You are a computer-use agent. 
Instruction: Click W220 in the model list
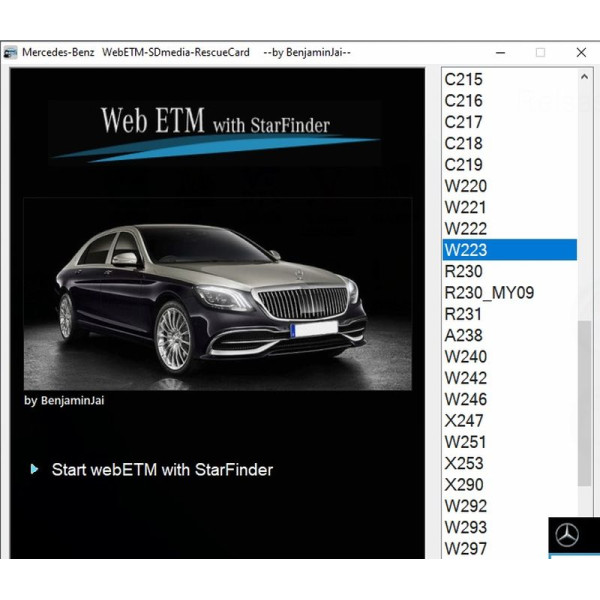pos(466,186)
